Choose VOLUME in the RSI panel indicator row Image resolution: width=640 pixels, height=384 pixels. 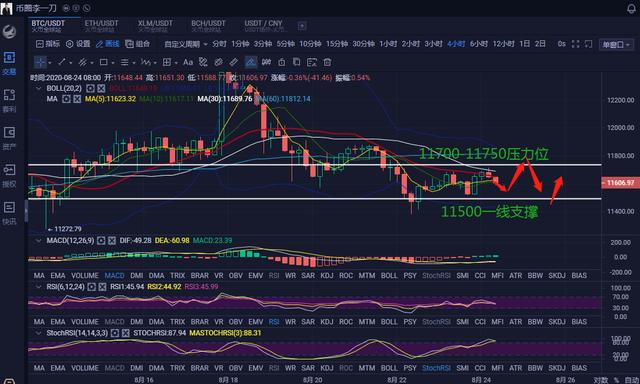tap(84, 322)
